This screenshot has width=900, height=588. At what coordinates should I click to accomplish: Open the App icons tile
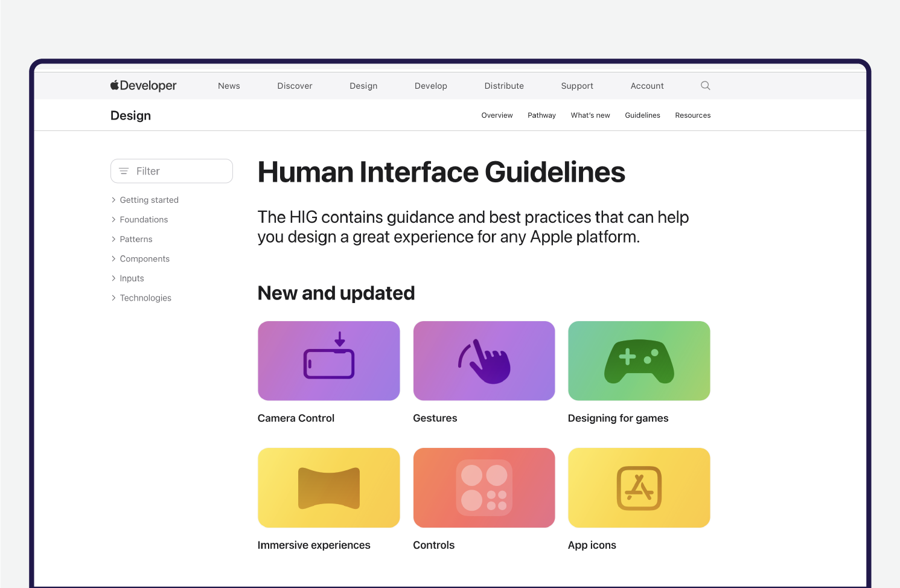tap(639, 487)
